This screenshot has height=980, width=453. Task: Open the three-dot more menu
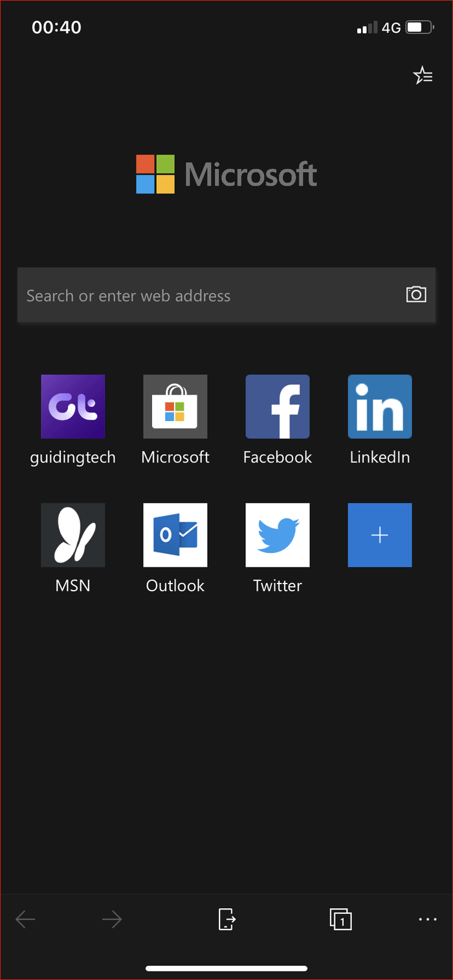click(x=428, y=919)
